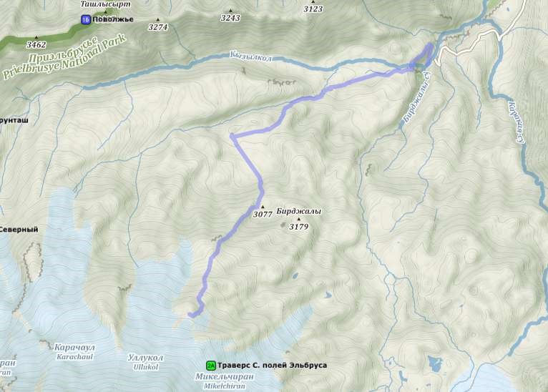
Task: Click the purple track's southern endpoint on the glacier
Action: pos(190,315)
